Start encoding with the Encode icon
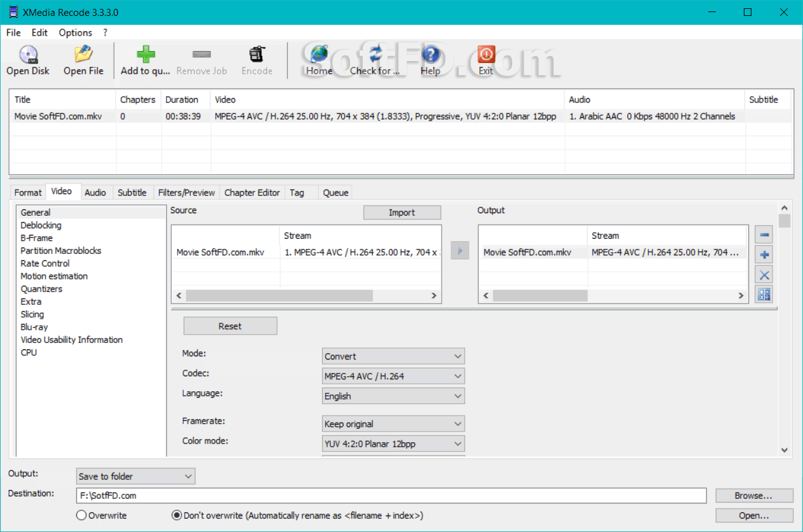Screen dimensions: 803x532 (257, 54)
